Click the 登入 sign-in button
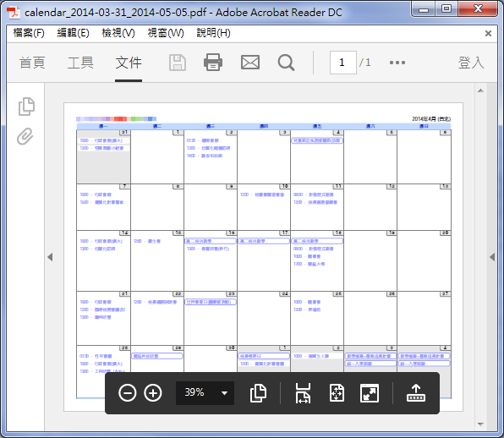Viewport: 504px width, 438px height. point(471,63)
